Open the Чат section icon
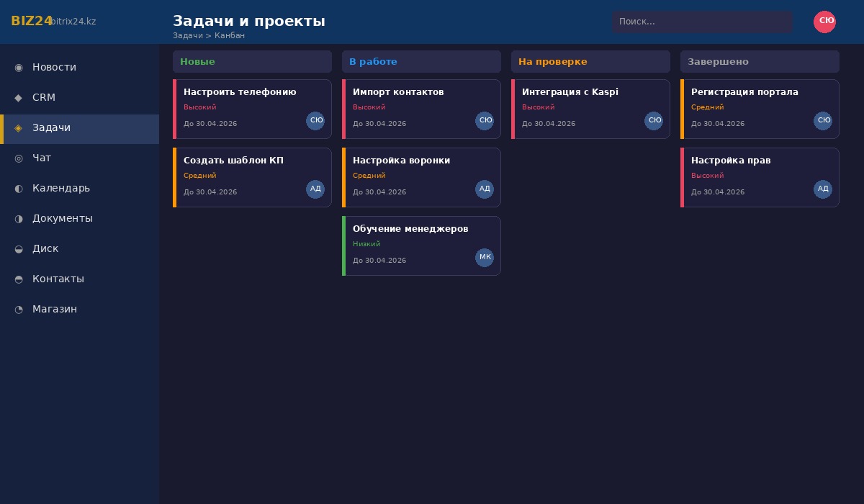Screen dimensions: 864x504 (19, 158)
